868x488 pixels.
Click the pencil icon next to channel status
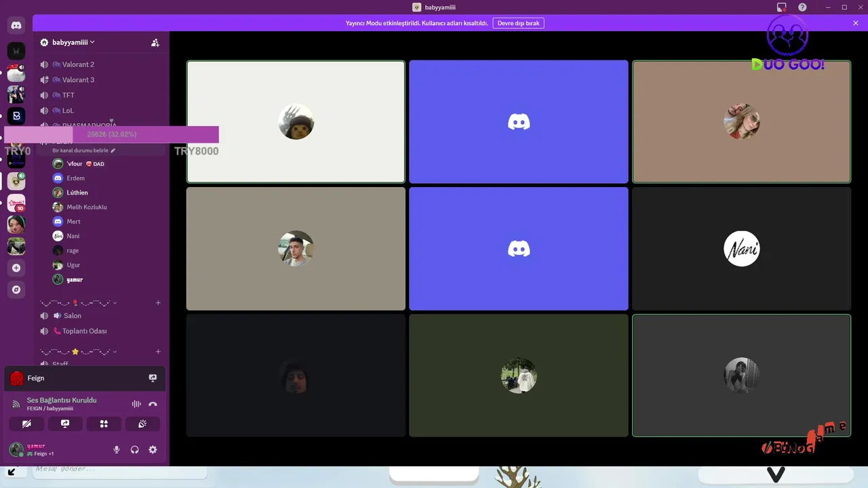click(x=113, y=150)
